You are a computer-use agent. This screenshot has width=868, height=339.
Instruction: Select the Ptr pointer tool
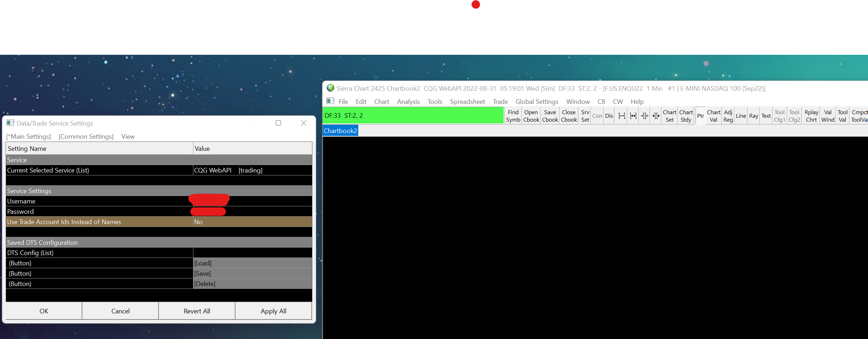tap(701, 116)
